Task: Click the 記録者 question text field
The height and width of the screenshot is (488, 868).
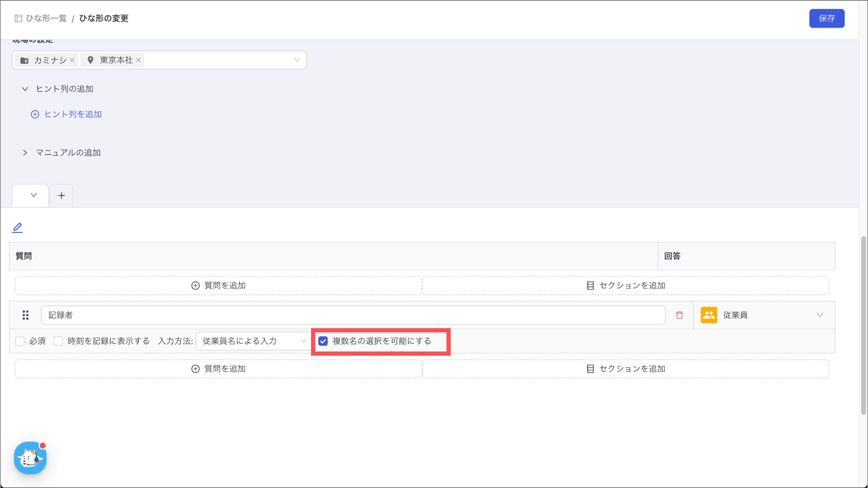Action: 353,315
